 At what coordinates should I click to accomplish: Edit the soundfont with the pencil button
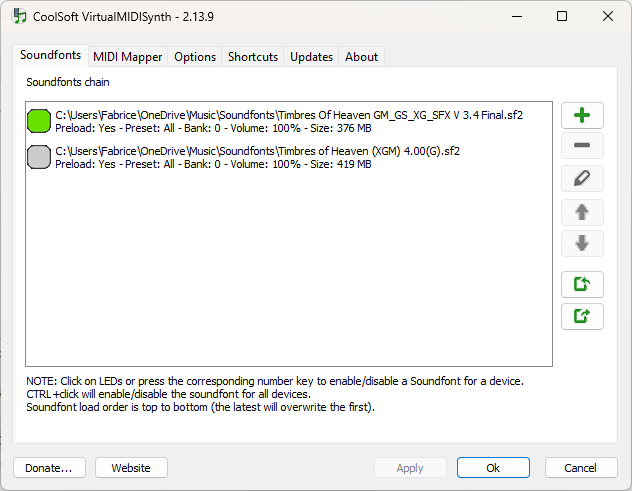tap(582, 179)
